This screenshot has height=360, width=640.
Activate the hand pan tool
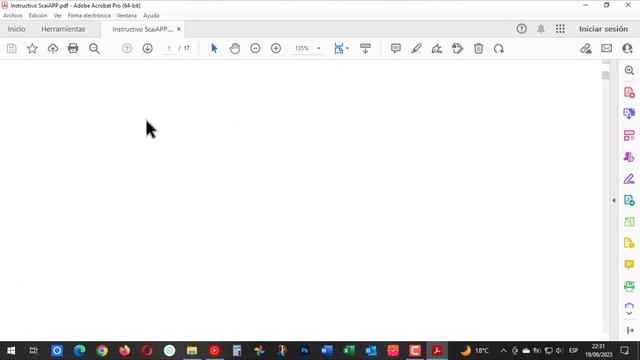point(235,49)
